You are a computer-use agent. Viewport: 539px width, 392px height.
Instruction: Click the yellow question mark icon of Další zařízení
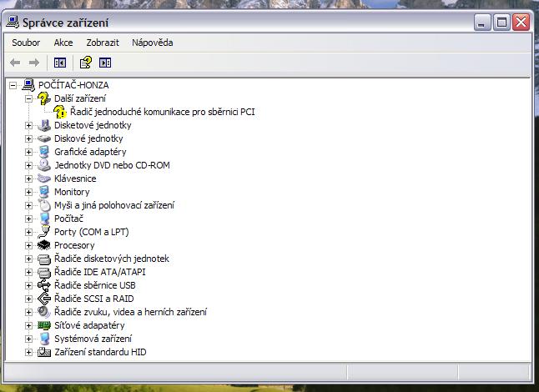(44, 98)
